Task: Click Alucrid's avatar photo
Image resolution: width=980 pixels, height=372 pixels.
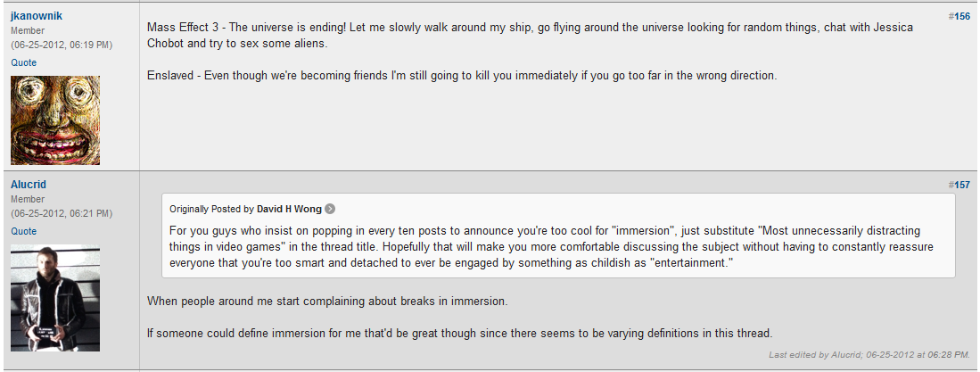Action: [x=55, y=285]
